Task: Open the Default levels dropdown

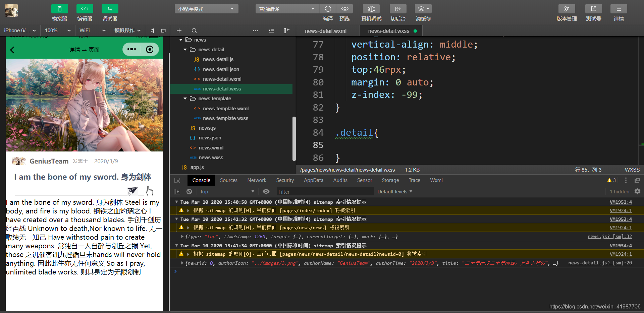Action: [395, 192]
